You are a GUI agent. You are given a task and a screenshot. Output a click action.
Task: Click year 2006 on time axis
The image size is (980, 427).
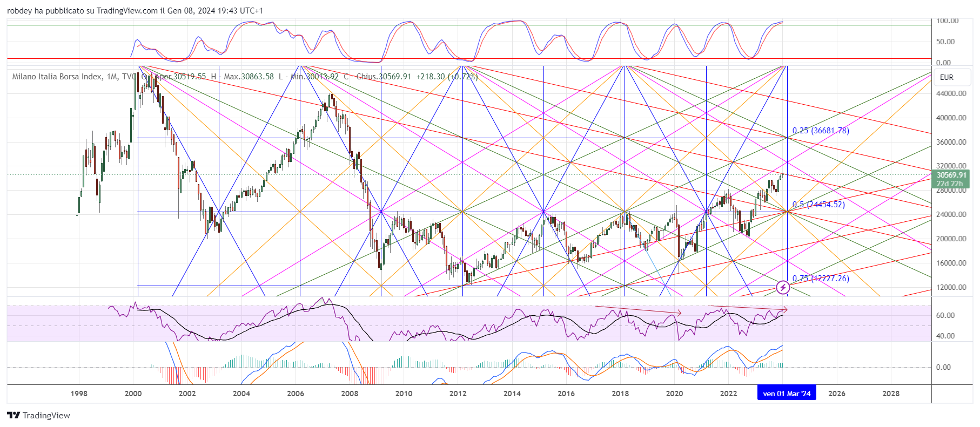click(x=295, y=394)
